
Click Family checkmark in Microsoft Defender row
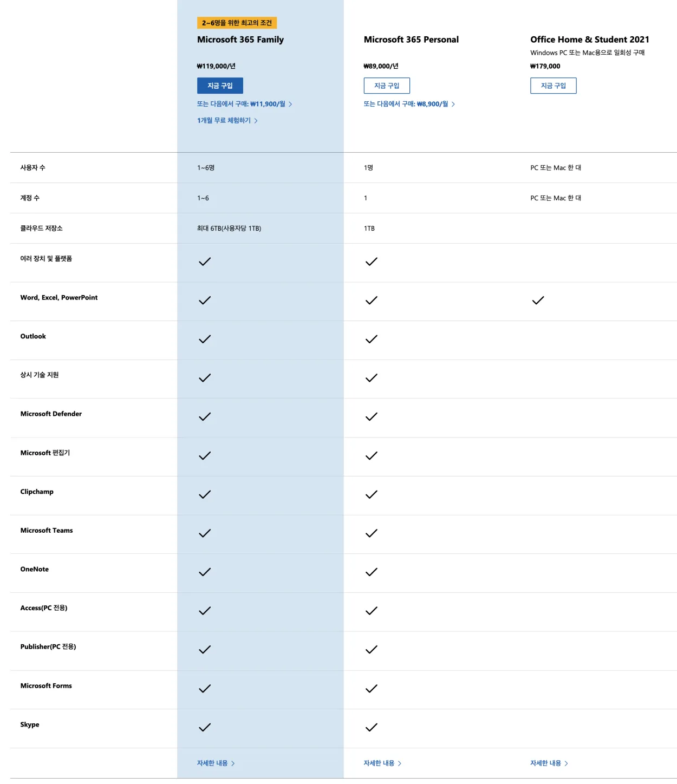205,417
